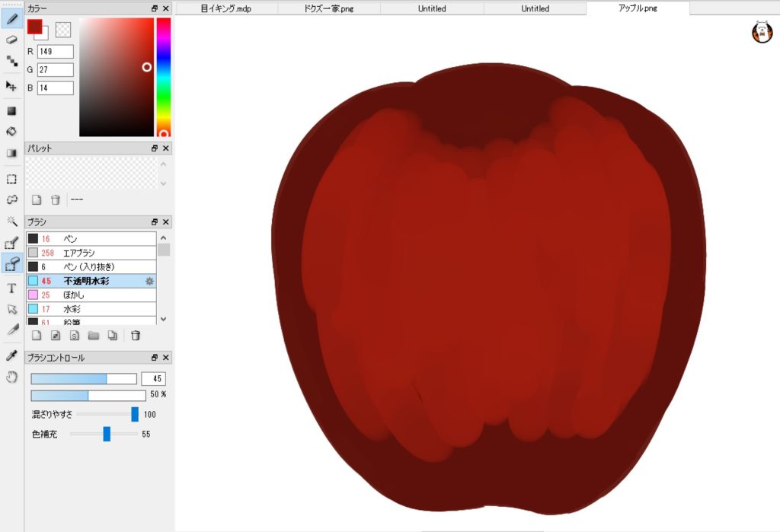Switch to the Hand pan tool
This screenshot has height=532, width=780.
coord(11,377)
